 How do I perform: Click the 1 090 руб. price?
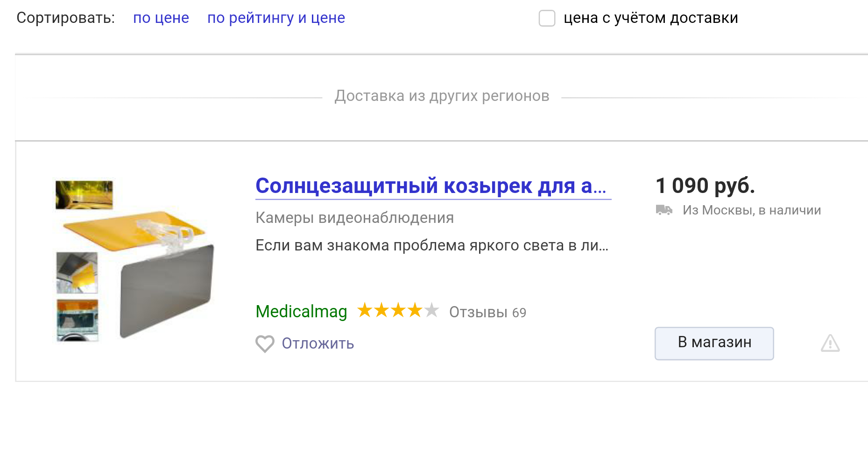click(705, 186)
